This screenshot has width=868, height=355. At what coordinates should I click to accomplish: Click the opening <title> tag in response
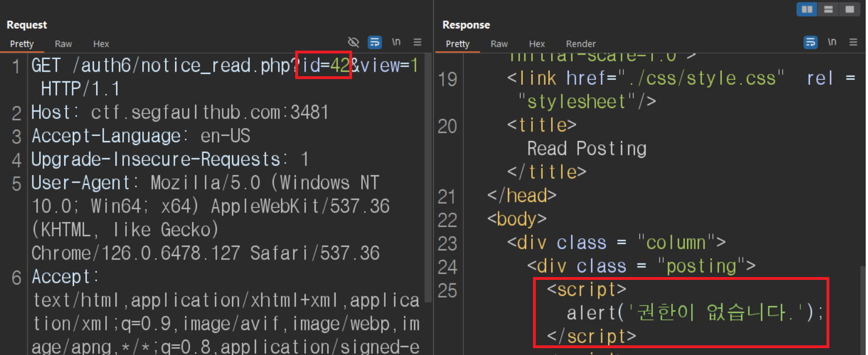(x=542, y=125)
